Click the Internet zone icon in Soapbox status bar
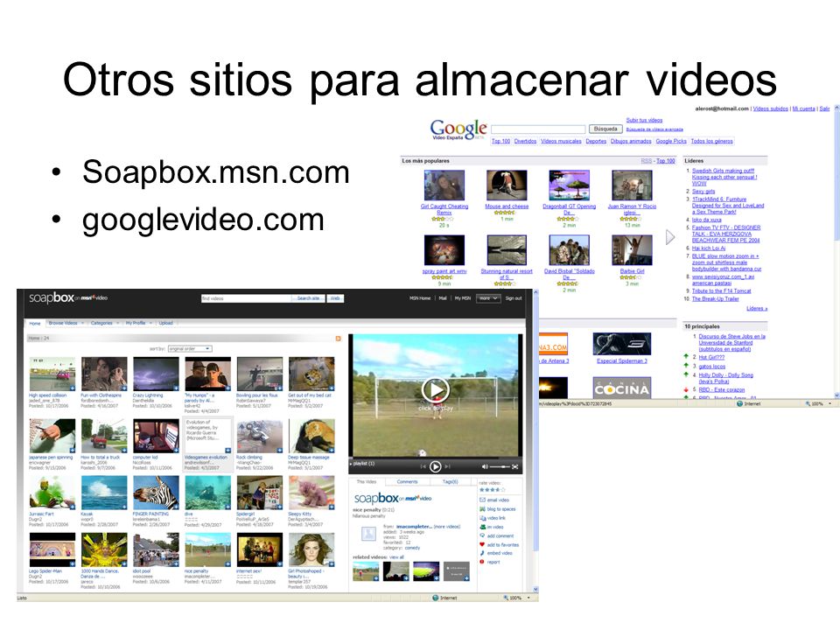This screenshot has width=840, height=630. [x=435, y=598]
